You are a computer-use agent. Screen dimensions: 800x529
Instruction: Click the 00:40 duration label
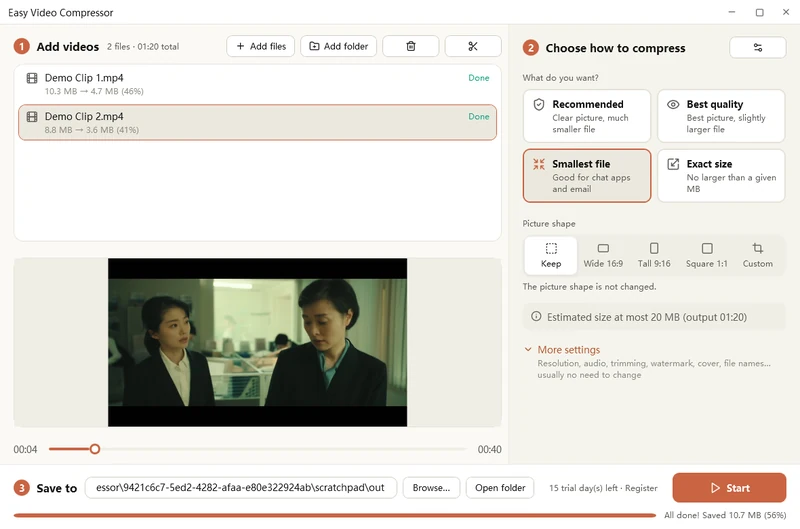click(x=489, y=449)
